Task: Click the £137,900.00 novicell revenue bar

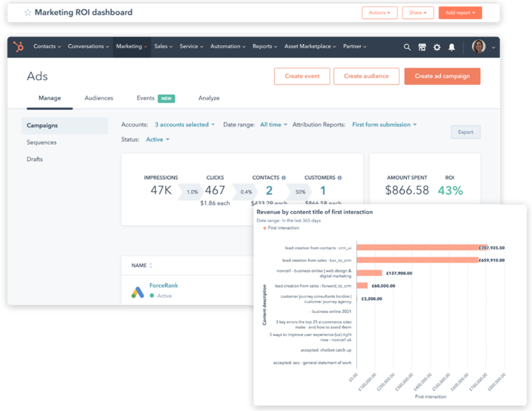Action: 370,273
